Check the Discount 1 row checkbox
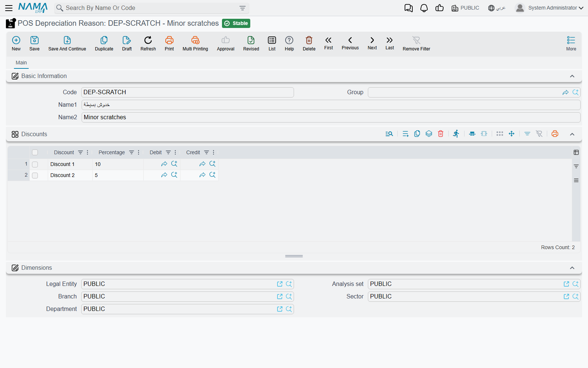 point(35,164)
